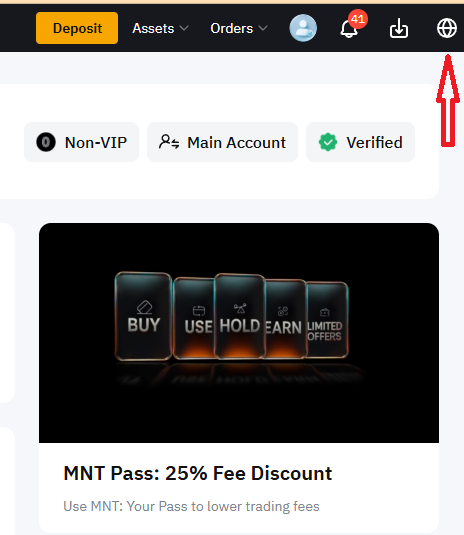Expand the Assets dropdown chevron
The height and width of the screenshot is (535, 464).
coord(184,28)
